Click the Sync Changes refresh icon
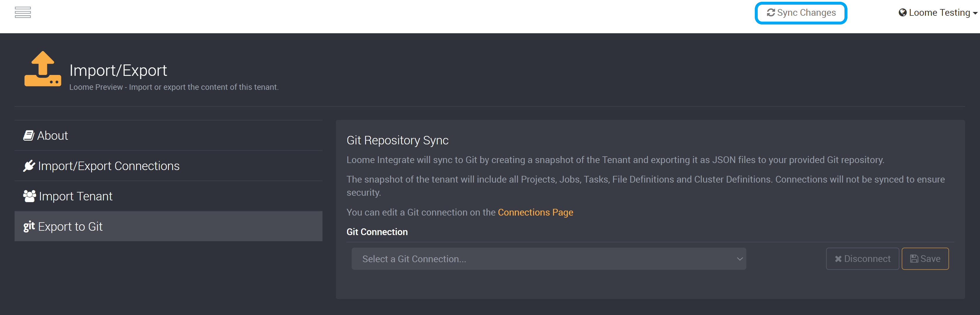Image resolution: width=980 pixels, height=315 pixels. click(x=770, y=13)
